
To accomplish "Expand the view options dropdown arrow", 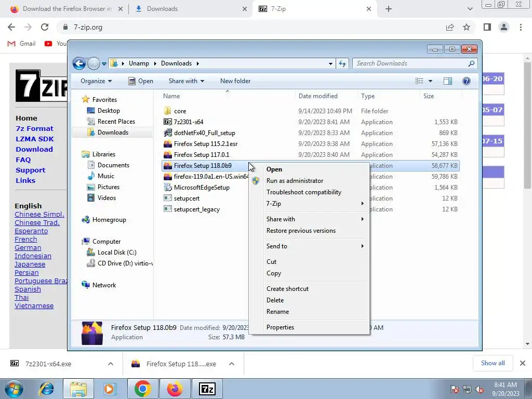I will 430,81.
